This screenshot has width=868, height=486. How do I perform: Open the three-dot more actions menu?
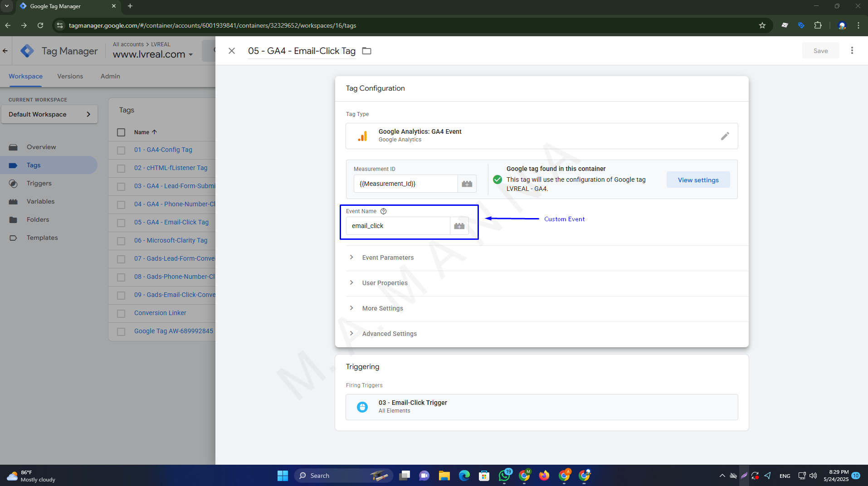[852, 51]
